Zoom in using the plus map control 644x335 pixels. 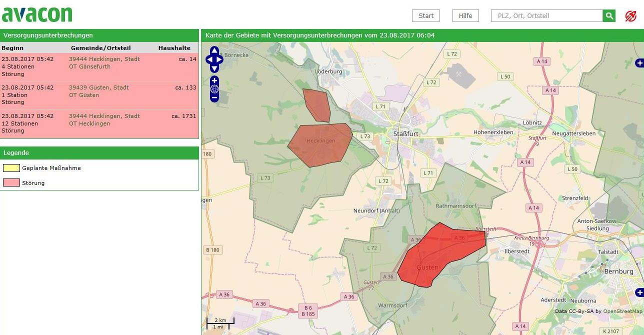click(214, 80)
